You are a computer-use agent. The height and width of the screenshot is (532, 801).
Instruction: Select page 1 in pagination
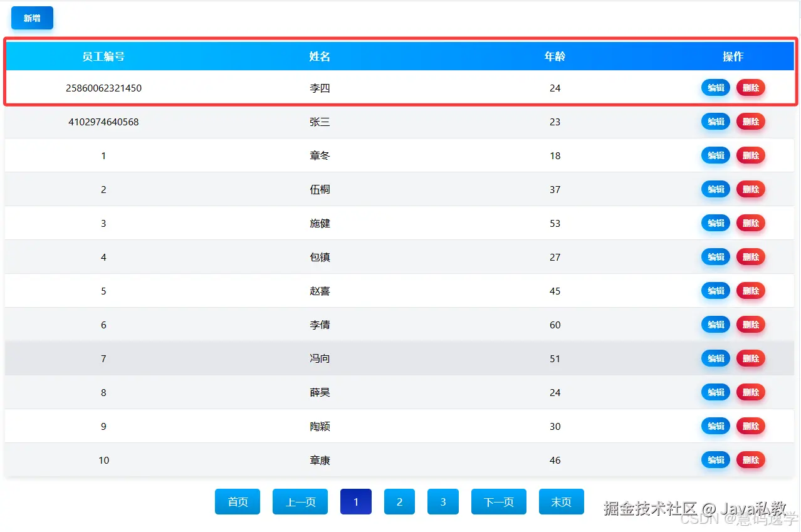356,502
